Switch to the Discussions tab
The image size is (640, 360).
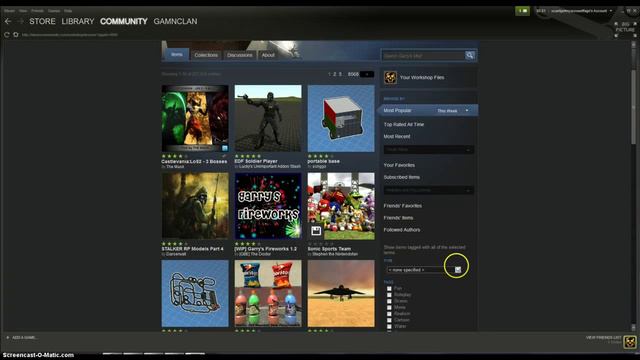click(x=240, y=55)
